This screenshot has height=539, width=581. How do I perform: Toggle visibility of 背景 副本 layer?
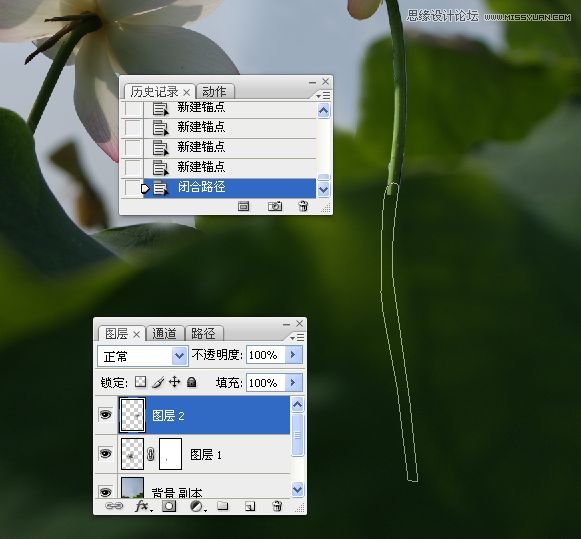click(106, 492)
